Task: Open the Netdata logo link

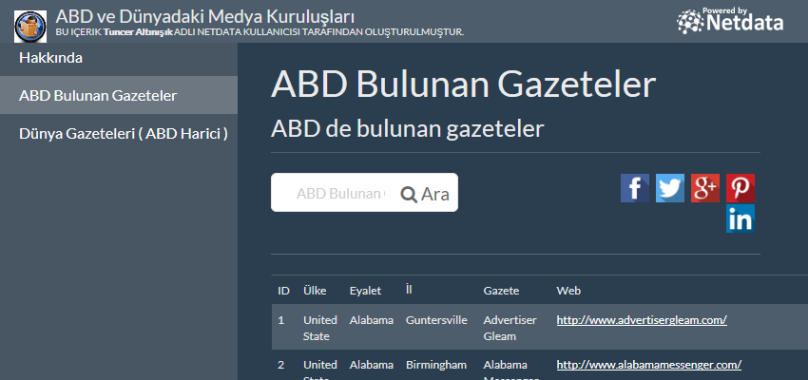Action: 730,21
